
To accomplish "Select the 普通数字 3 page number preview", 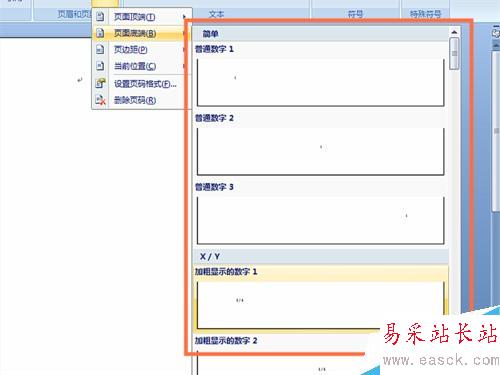I will 321,220.
